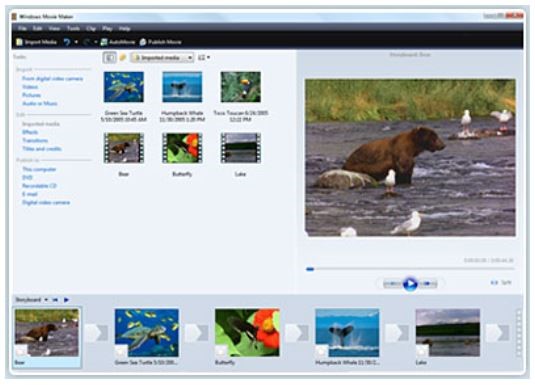Click effects star cell on storyboard Lake clip
Screen dimensions: 535x385
[x=422, y=351]
